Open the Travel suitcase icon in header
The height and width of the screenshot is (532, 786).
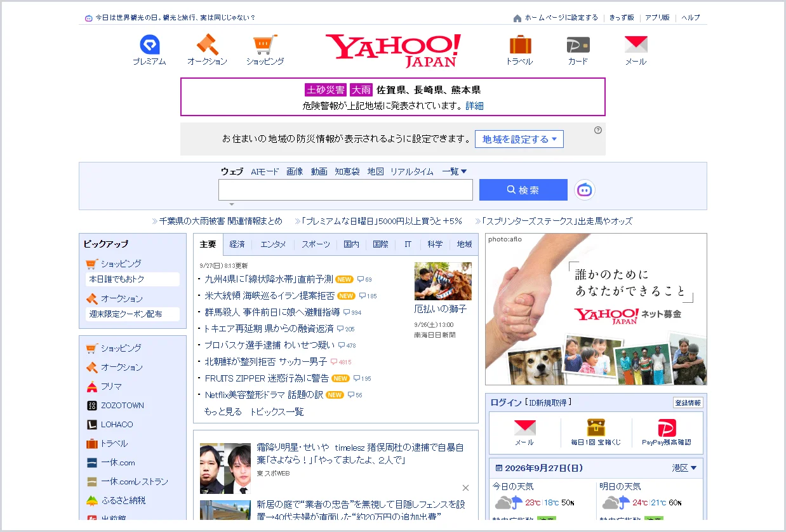[520, 44]
